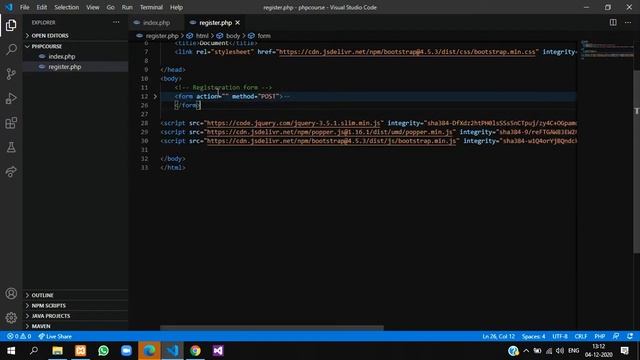The image size is (640, 360).
Task: Open the Help menu
Action: (176, 7)
